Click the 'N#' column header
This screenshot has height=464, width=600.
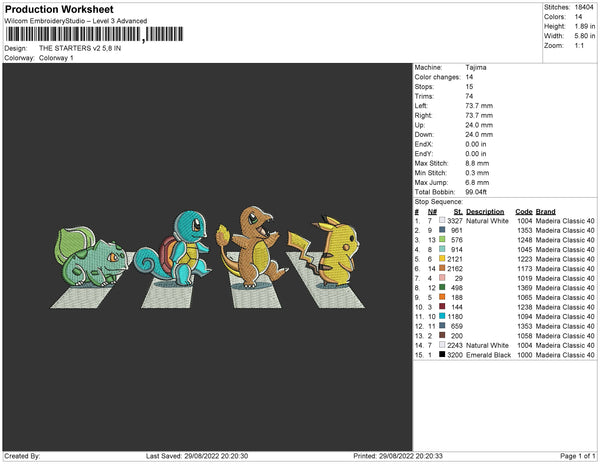pos(432,212)
